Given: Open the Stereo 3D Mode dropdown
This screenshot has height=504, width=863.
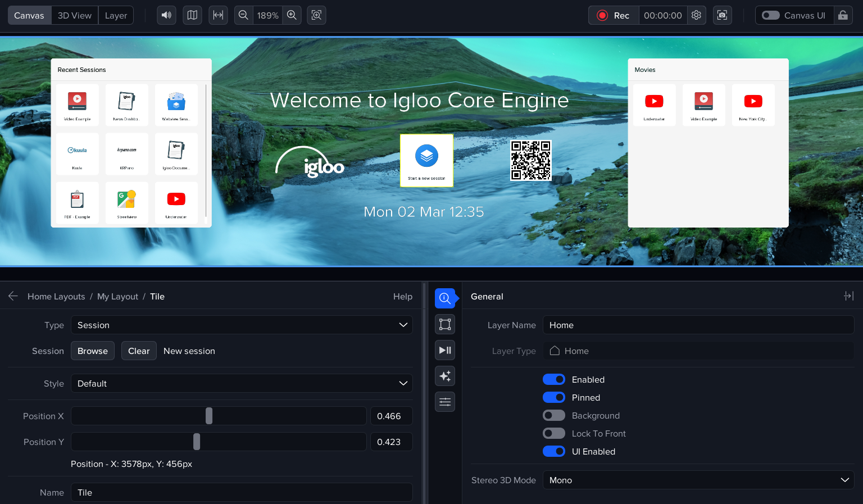Looking at the screenshot, I should pyautogui.click(x=698, y=480).
